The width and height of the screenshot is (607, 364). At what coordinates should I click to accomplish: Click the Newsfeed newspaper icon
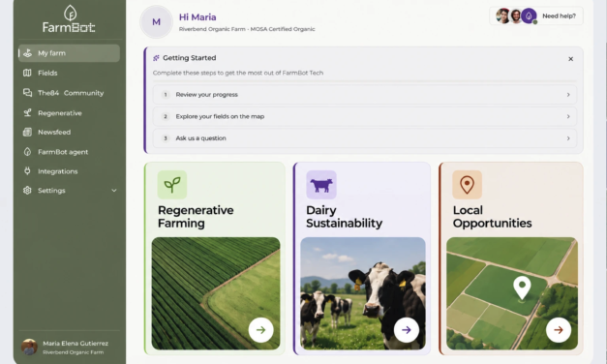(x=27, y=132)
